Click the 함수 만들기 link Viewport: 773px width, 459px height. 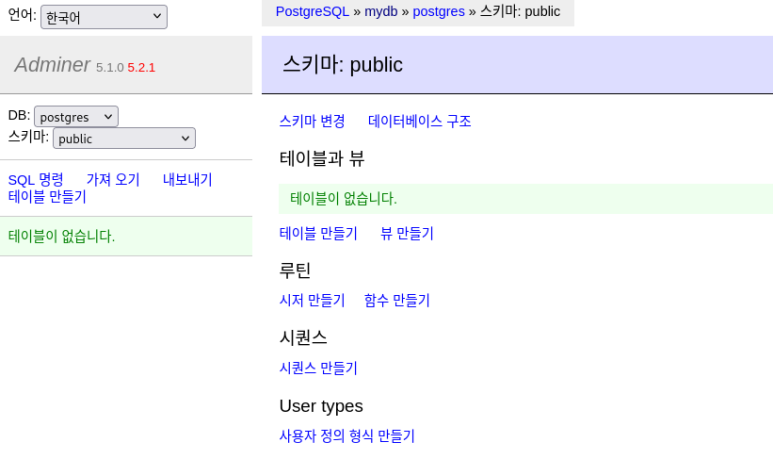click(x=397, y=300)
